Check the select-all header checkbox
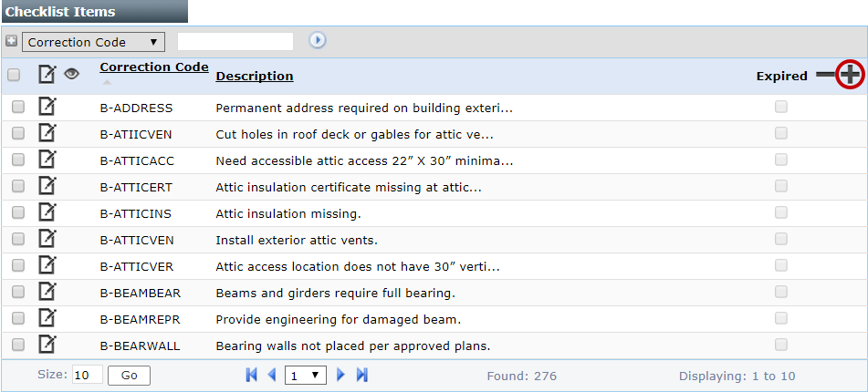Viewport: 868px width, 392px height. [x=15, y=76]
